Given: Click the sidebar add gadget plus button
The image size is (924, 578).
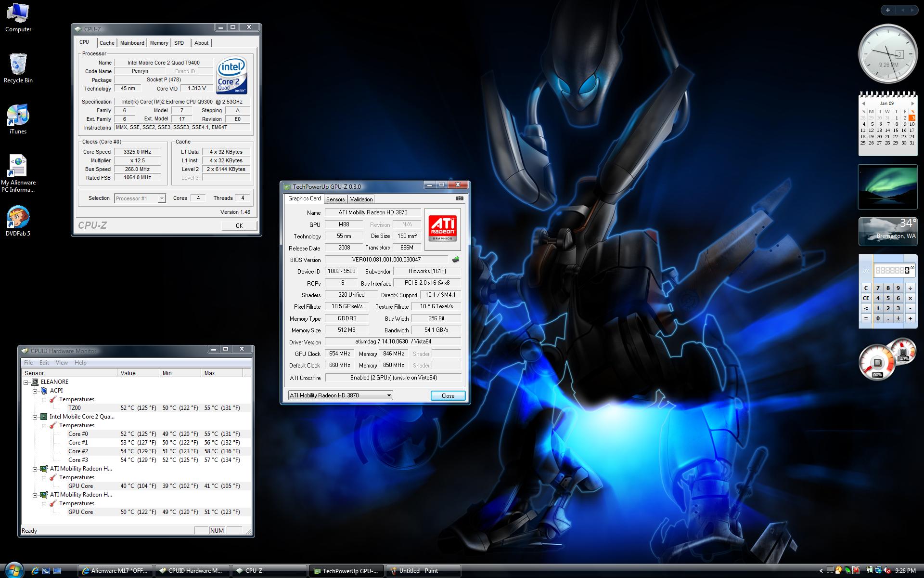Looking at the screenshot, I should pos(888,10).
